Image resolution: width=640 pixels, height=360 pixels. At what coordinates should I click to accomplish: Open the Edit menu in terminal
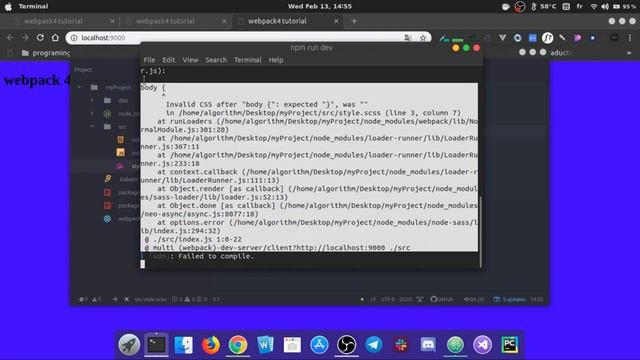pos(168,60)
